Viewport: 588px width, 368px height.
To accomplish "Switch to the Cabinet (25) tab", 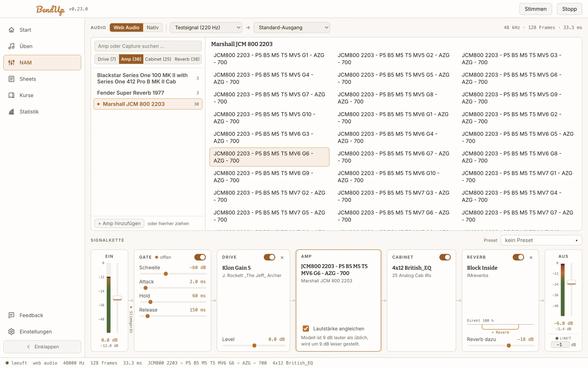I will click(x=158, y=59).
